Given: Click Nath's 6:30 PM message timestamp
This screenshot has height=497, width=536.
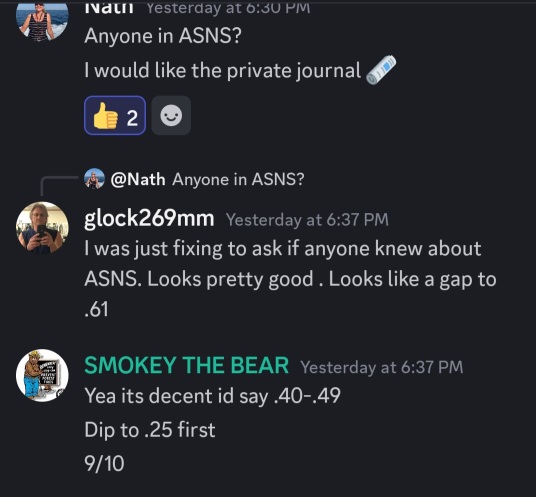Looking at the screenshot, I should click(228, 8).
